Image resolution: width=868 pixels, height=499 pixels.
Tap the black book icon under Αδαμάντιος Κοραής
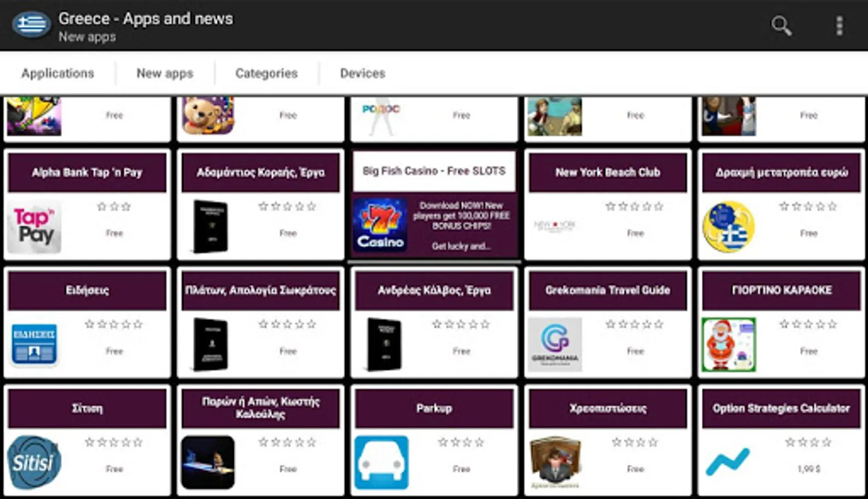[x=210, y=227]
